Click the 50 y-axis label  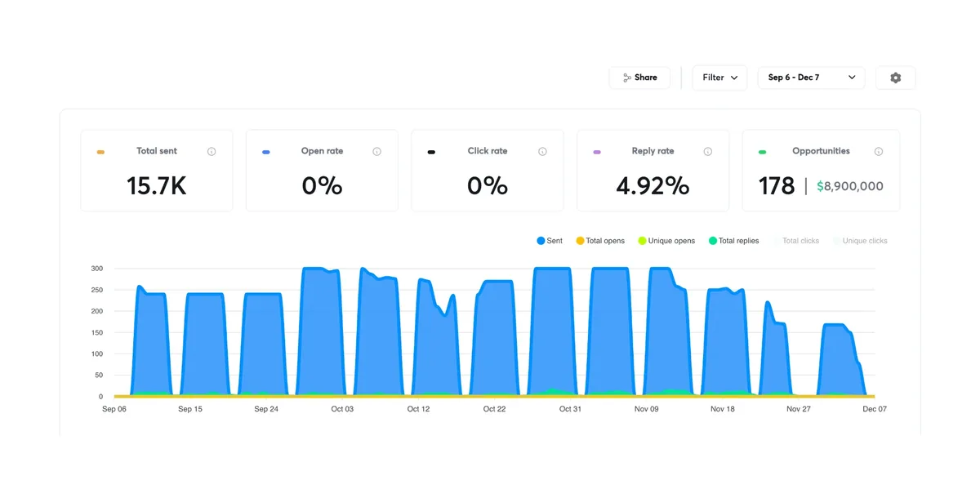pyautogui.click(x=99, y=375)
